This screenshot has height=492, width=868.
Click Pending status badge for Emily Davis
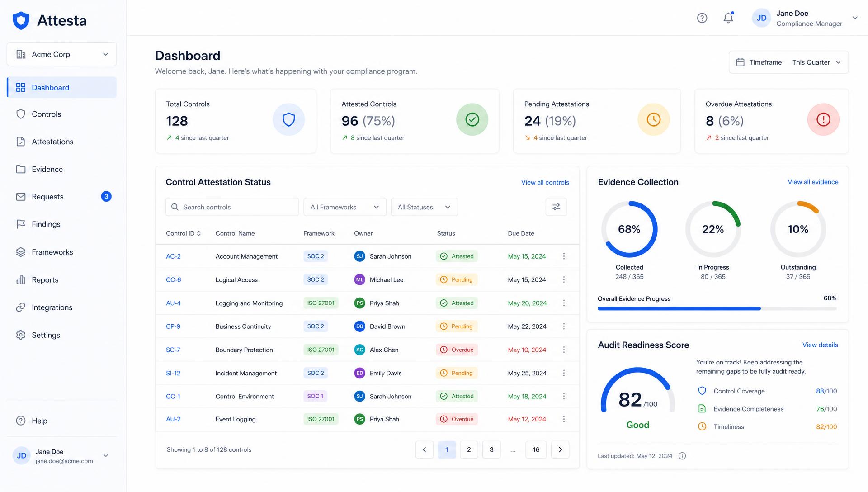pos(456,373)
